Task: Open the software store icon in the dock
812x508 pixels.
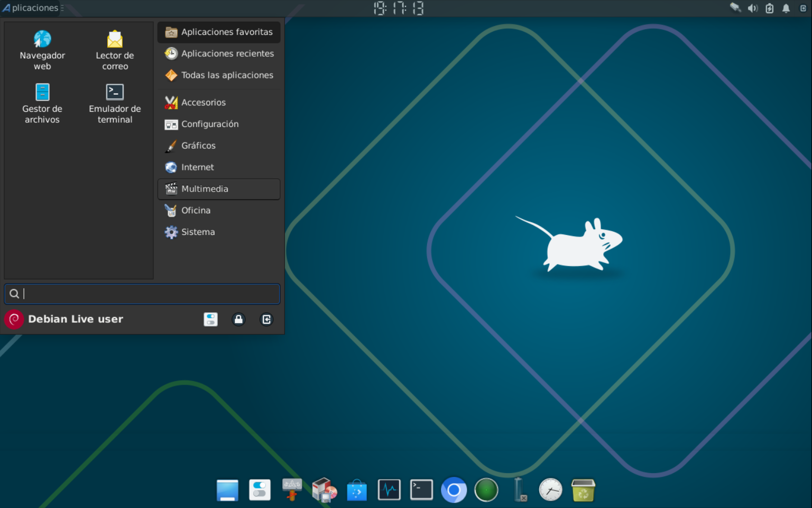Action: click(357, 490)
